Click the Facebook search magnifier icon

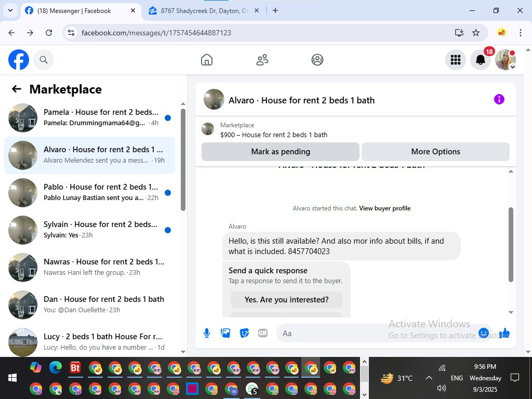(44, 60)
